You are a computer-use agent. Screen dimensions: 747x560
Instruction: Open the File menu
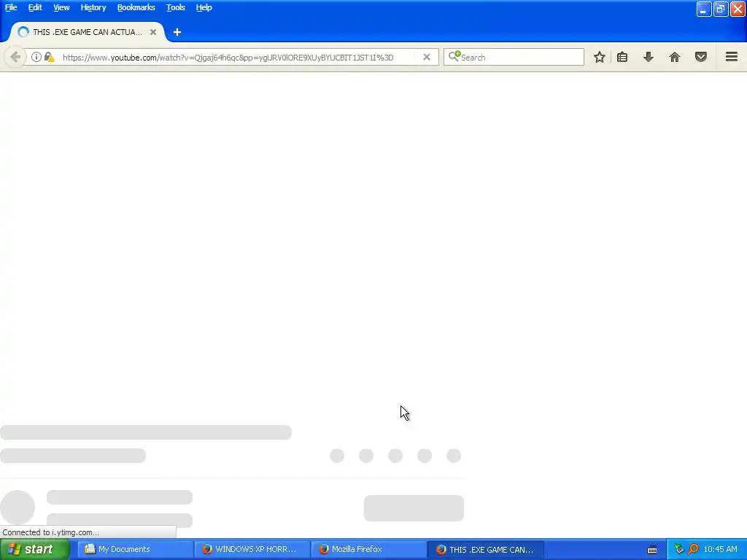point(11,7)
